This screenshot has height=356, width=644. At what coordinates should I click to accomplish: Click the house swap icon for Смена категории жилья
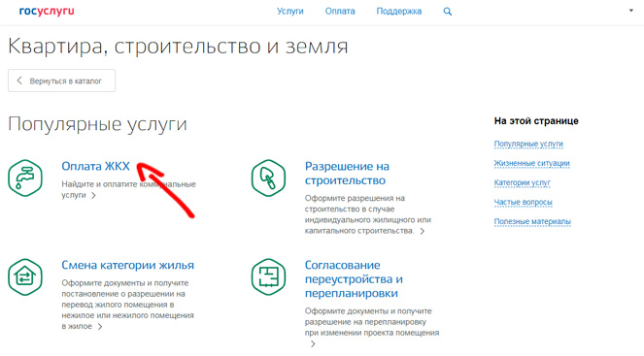(x=25, y=276)
